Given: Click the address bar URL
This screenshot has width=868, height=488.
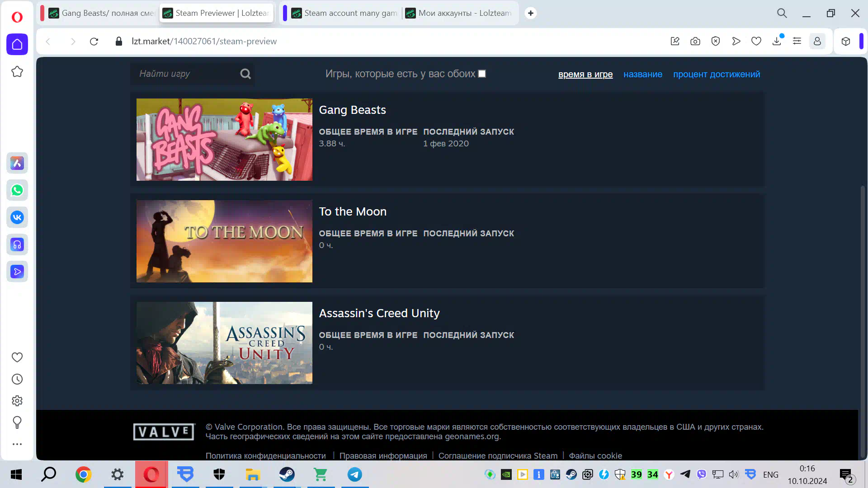Looking at the screenshot, I should click(204, 42).
